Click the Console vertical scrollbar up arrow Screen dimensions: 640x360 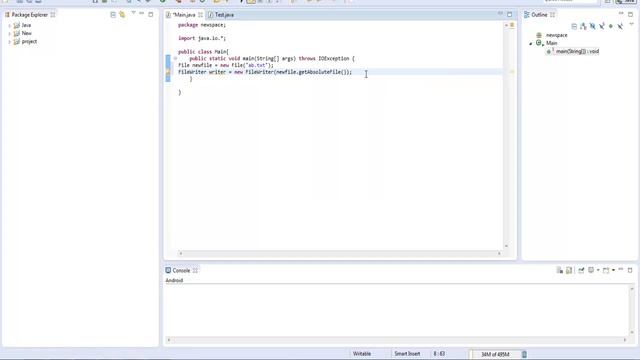click(632, 289)
